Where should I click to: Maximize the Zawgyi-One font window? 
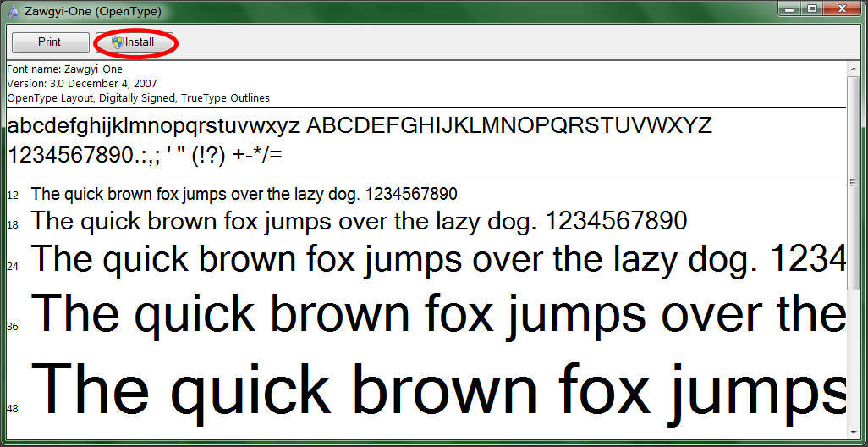pos(813,8)
